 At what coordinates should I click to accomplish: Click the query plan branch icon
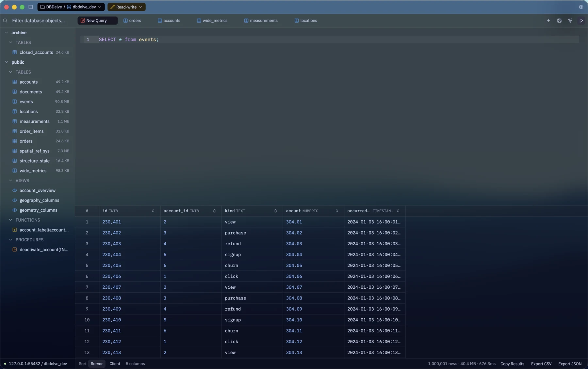point(570,21)
